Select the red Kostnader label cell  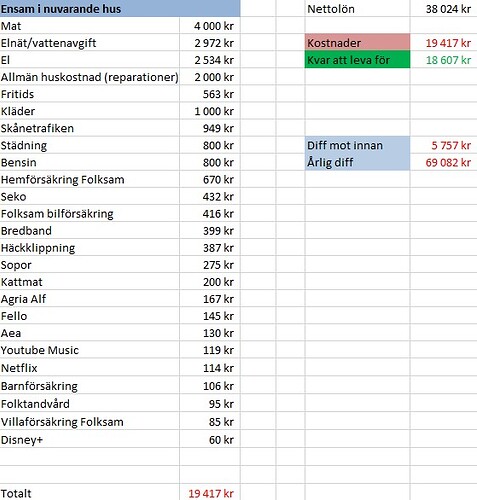click(x=357, y=43)
